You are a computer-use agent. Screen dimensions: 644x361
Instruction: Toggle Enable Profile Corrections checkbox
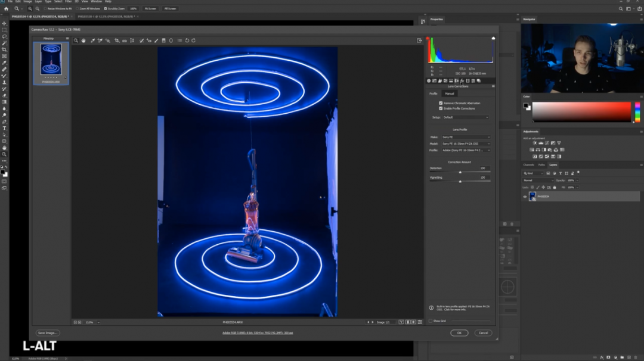(x=441, y=108)
